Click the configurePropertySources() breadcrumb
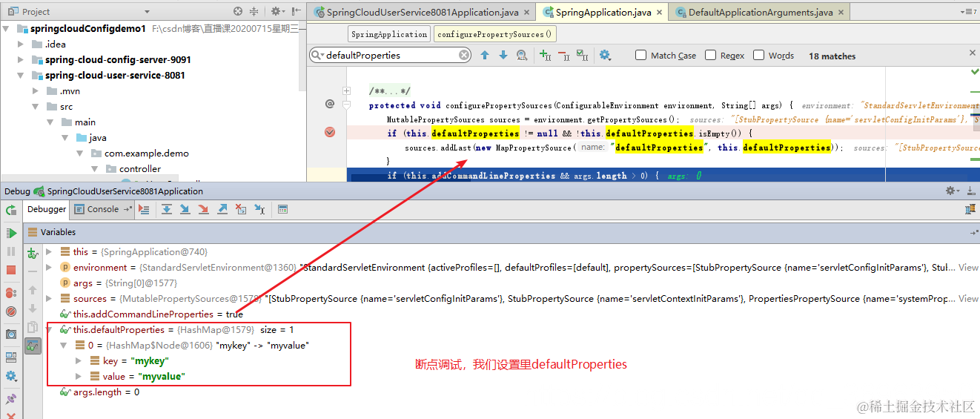The width and height of the screenshot is (980, 419). (494, 34)
